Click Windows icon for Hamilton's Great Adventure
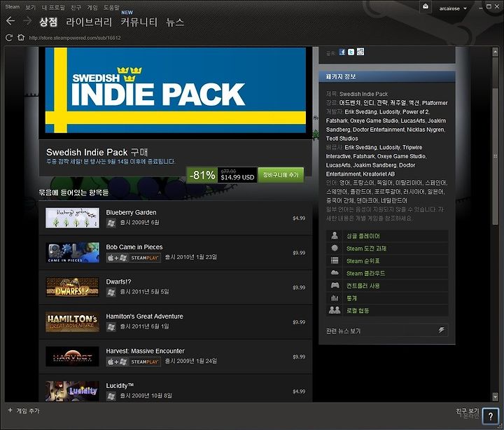 (x=111, y=327)
